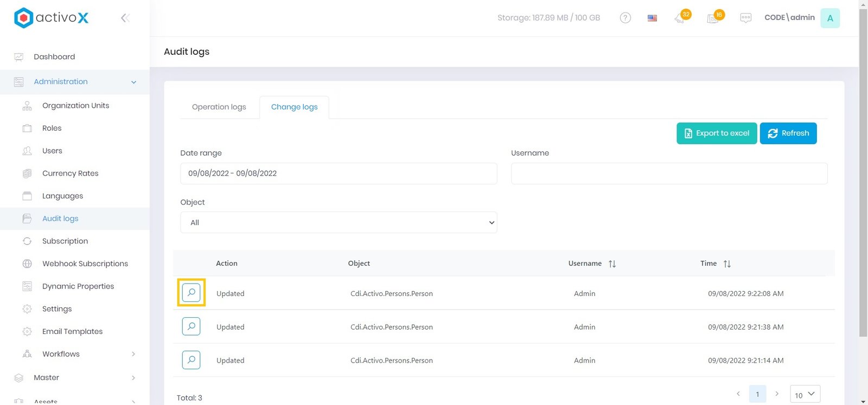Open the icon with 16 badge

click(713, 18)
